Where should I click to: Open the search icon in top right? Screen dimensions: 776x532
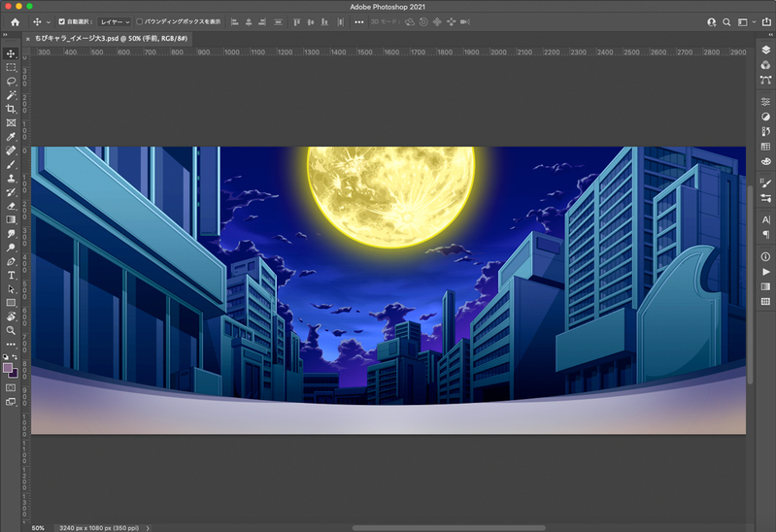tap(727, 21)
